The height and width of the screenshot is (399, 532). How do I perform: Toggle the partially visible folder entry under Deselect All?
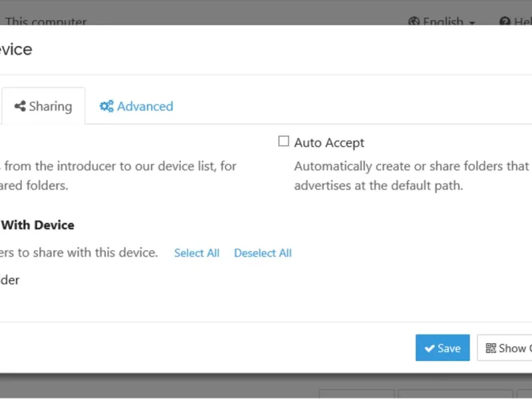[9, 280]
